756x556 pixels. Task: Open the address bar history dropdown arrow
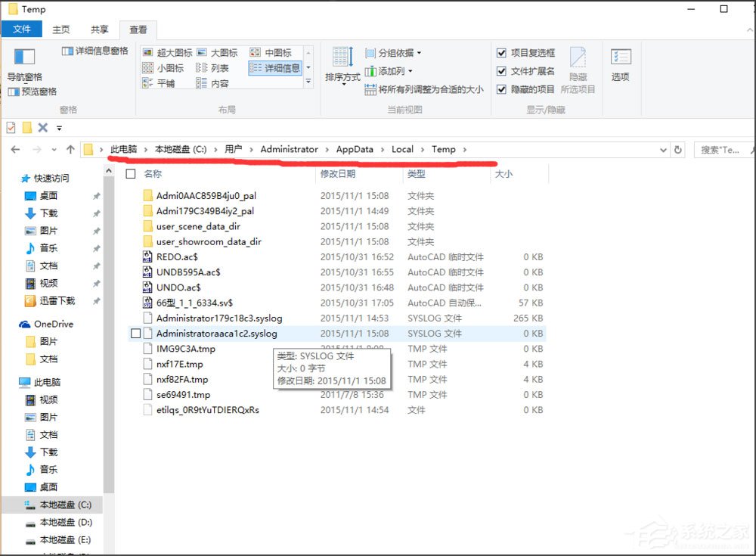664,150
